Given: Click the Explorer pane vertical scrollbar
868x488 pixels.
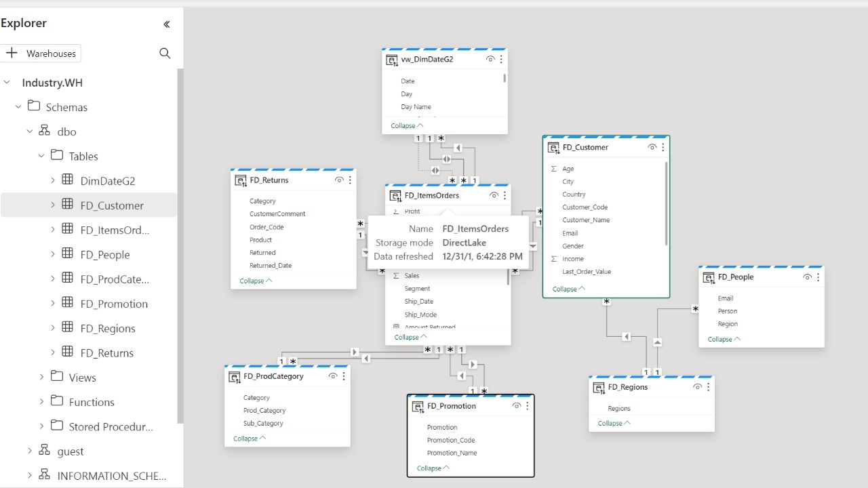Looking at the screenshot, I should click(x=180, y=245).
